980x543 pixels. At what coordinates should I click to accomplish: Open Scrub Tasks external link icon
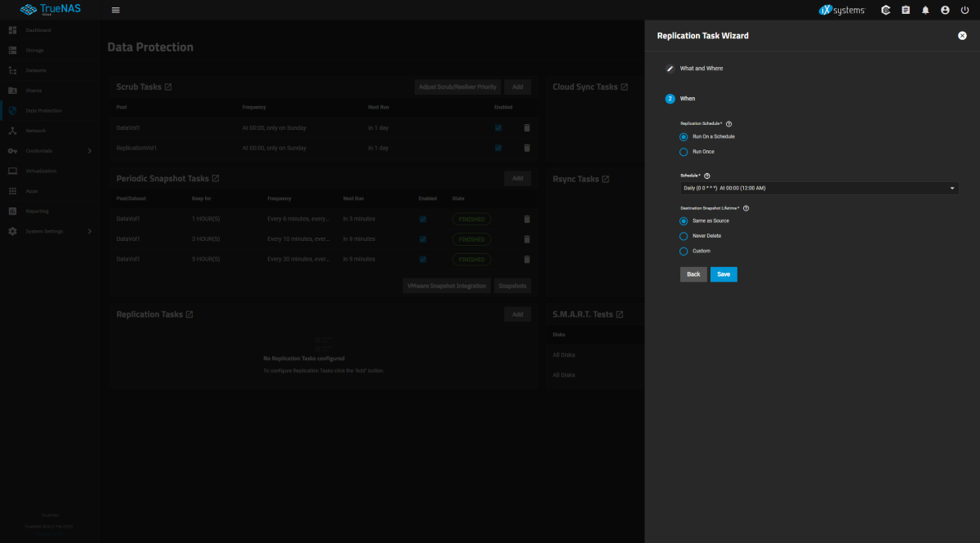pyautogui.click(x=168, y=87)
